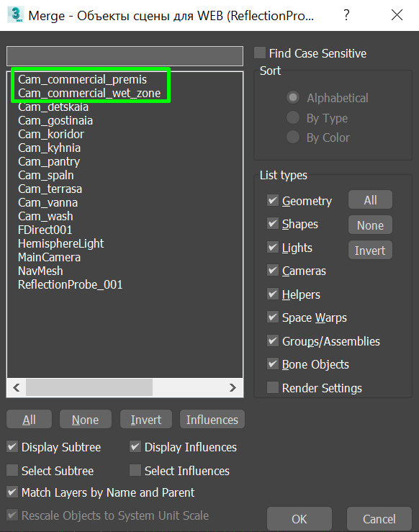This screenshot has height=532, width=419.
Task: Select Cam_pantry in the list
Action: [x=49, y=161]
